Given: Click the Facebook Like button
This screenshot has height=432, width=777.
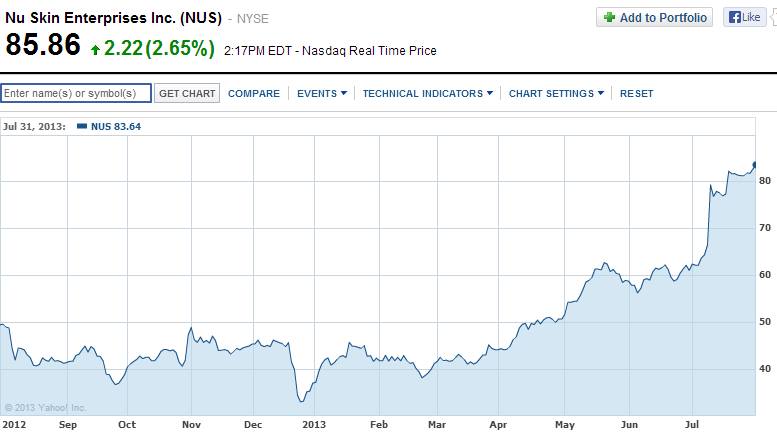Looking at the screenshot, I should pos(744,17).
